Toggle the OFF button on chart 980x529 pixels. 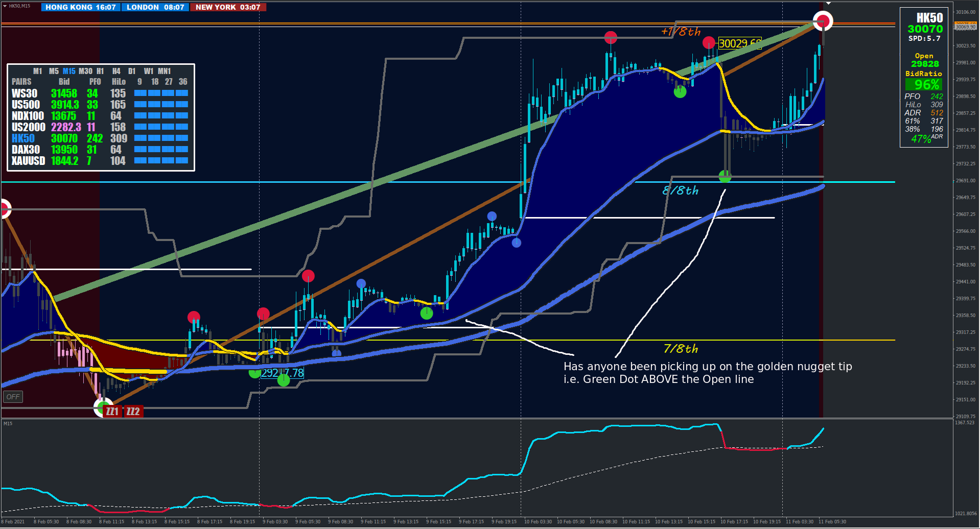13,397
